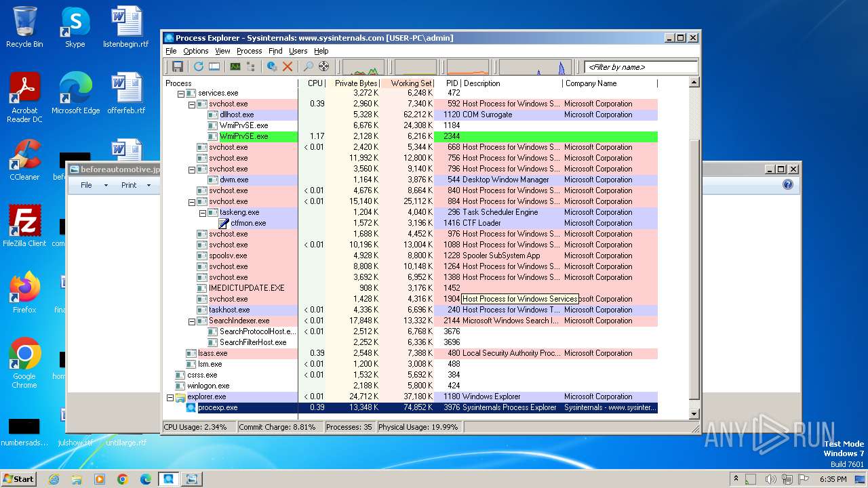Viewport: 868px width, 488px height.
Task: Collapse the svchost.exe PID 796 node
Action: (192, 169)
